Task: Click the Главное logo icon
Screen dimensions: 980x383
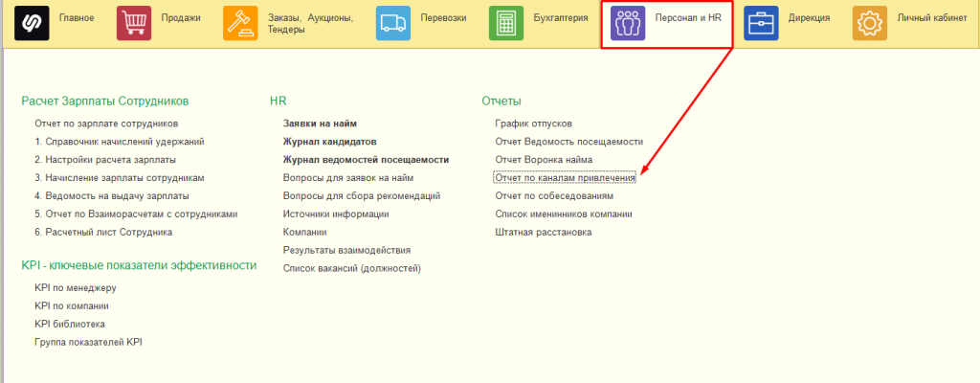Action: pyautogui.click(x=32, y=23)
